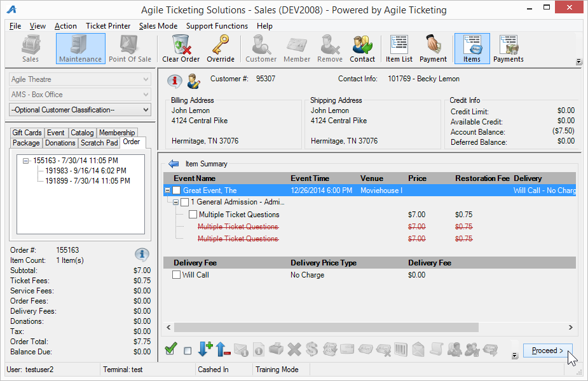The width and height of the screenshot is (588, 381).
Task: Click the Member card icon
Action: pos(297,49)
